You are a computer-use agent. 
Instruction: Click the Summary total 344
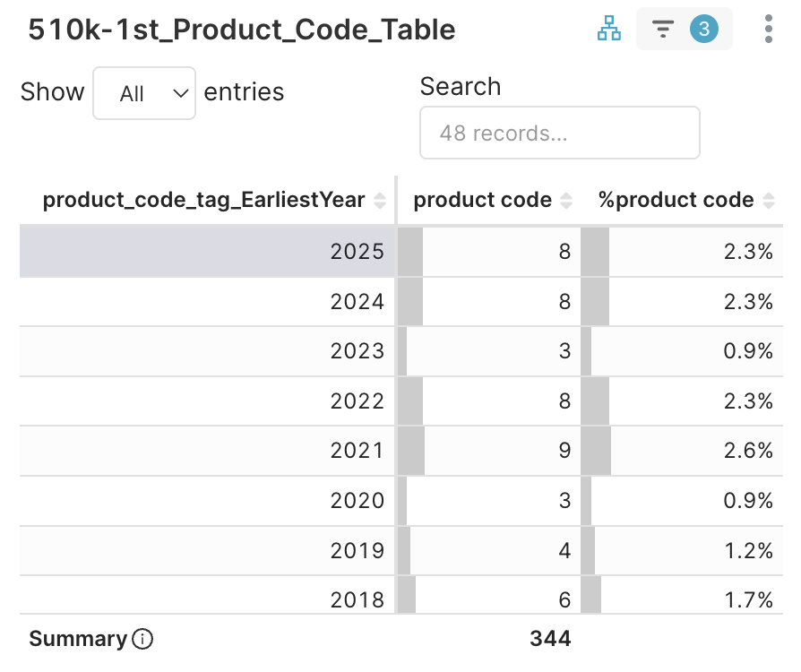[550, 639]
